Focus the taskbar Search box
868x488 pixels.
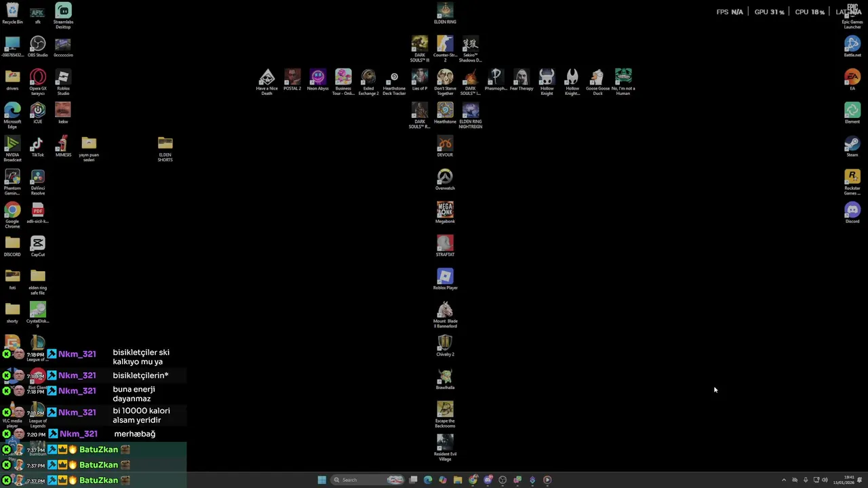click(x=368, y=480)
